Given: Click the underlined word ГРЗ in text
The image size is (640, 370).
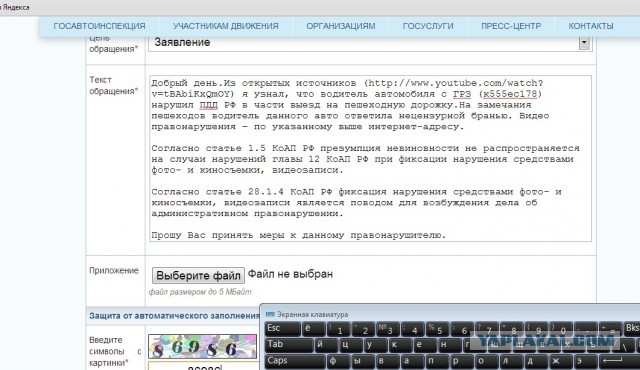Looking at the screenshot, I should coord(462,94).
